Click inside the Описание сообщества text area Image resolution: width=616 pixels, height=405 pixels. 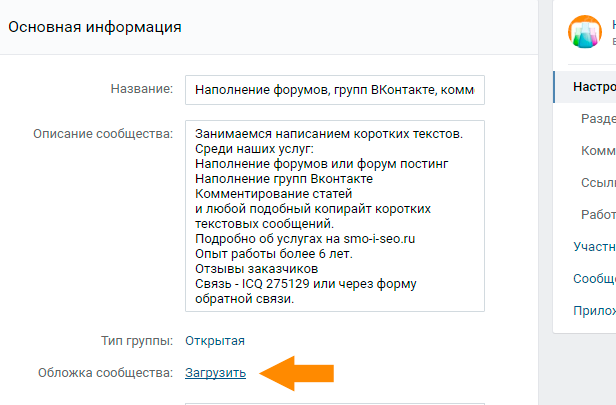coord(335,216)
